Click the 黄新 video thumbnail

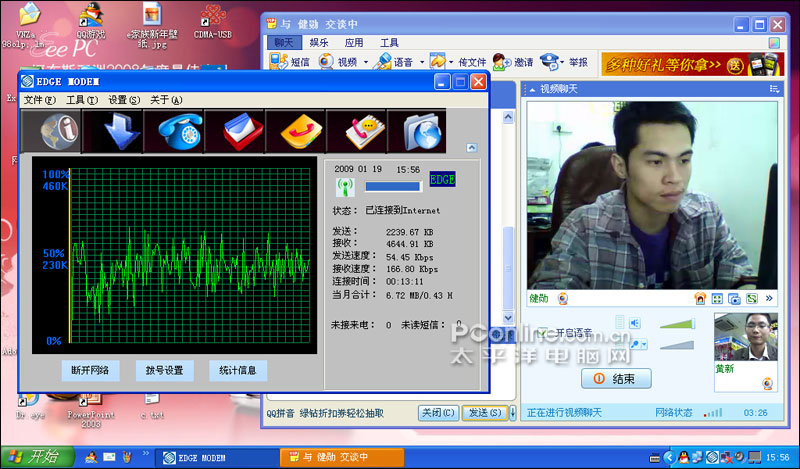pos(745,337)
